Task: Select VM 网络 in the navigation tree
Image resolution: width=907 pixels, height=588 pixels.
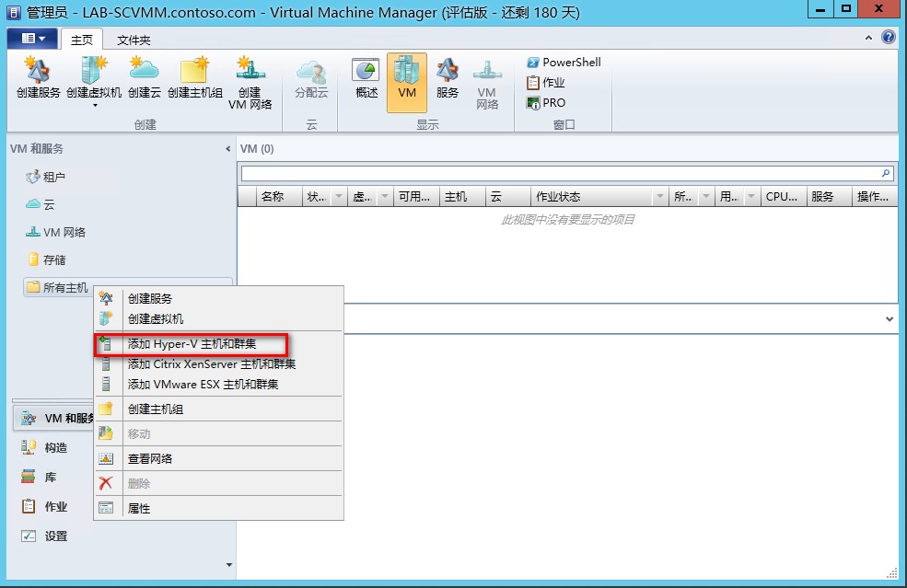Action: coord(55,232)
